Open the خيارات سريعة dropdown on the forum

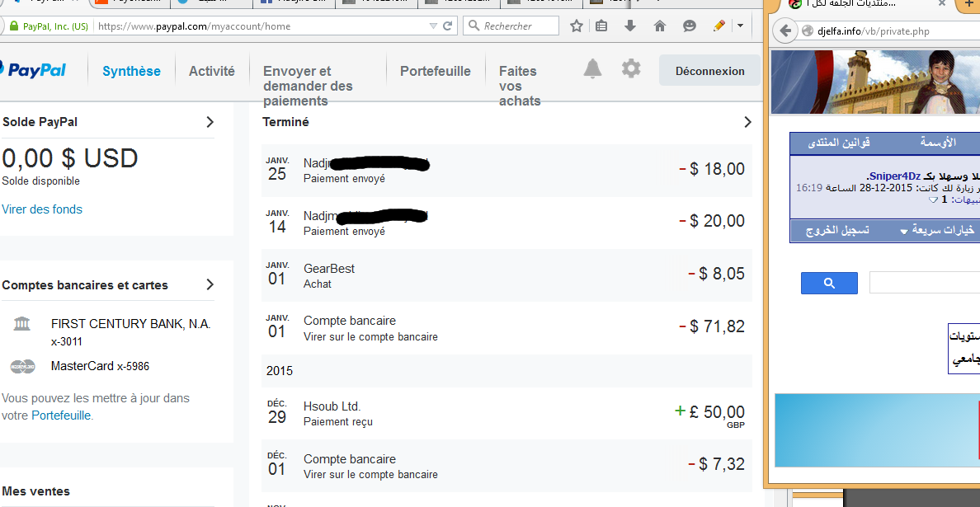click(935, 230)
